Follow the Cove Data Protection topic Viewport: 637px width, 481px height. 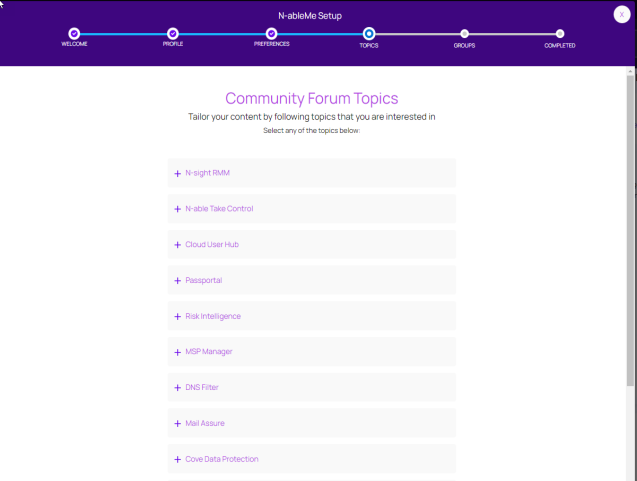[x=221, y=459]
